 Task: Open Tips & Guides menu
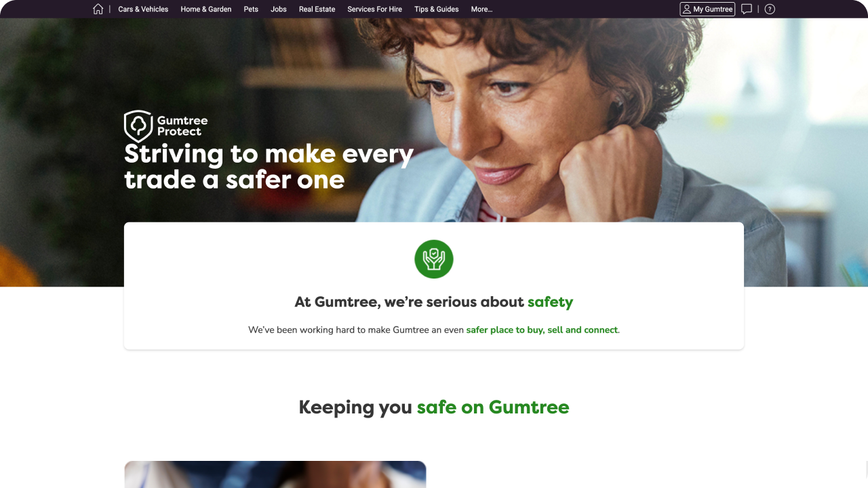coord(437,9)
